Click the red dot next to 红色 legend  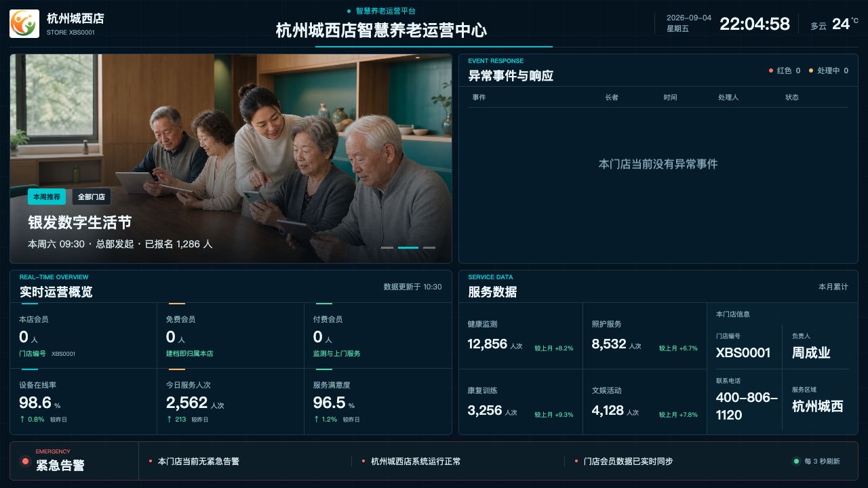point(771,70)
